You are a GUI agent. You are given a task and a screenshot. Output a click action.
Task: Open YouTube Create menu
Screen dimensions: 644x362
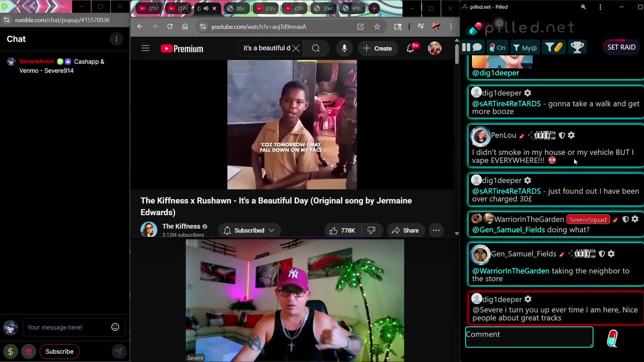coord(377,48)
